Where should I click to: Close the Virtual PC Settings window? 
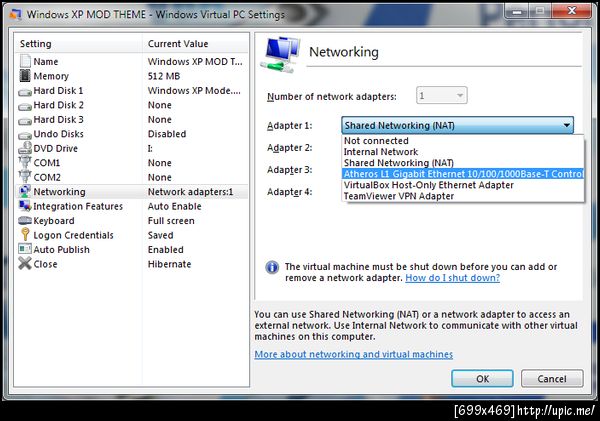click(572, 11)
